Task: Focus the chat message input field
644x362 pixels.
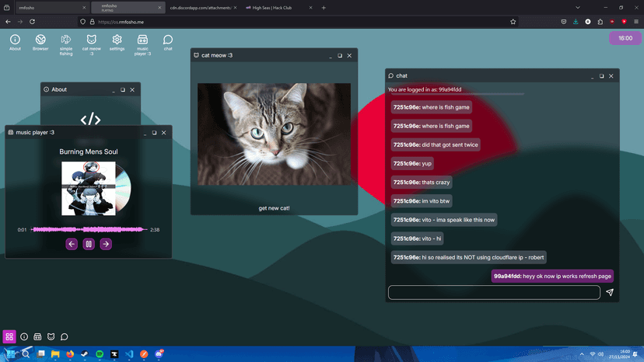Action: 494,293
